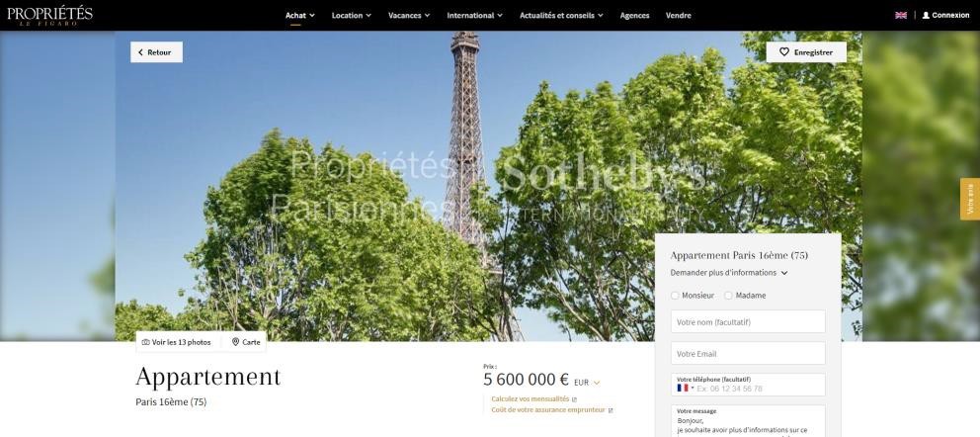Focus the Votre Email input field

pyautogui.click(x=748, y=353)
